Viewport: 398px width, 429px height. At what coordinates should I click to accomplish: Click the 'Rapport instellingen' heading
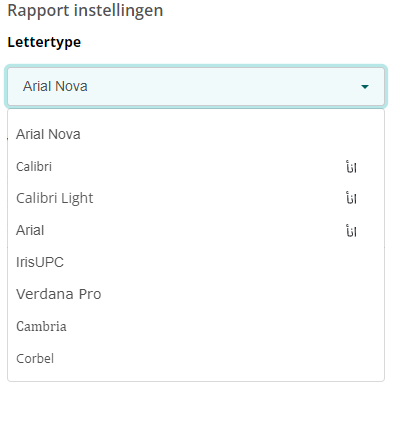[x=85, y=10]
